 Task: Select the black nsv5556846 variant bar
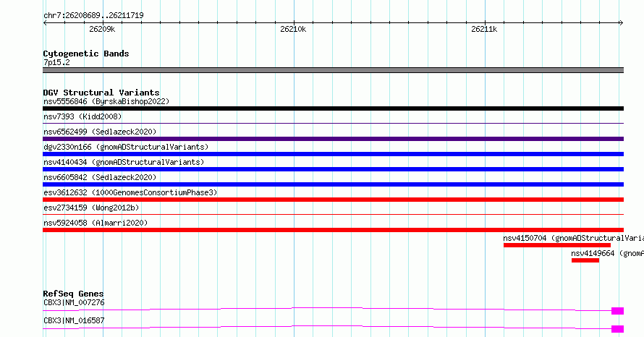[x=333, y=108]
